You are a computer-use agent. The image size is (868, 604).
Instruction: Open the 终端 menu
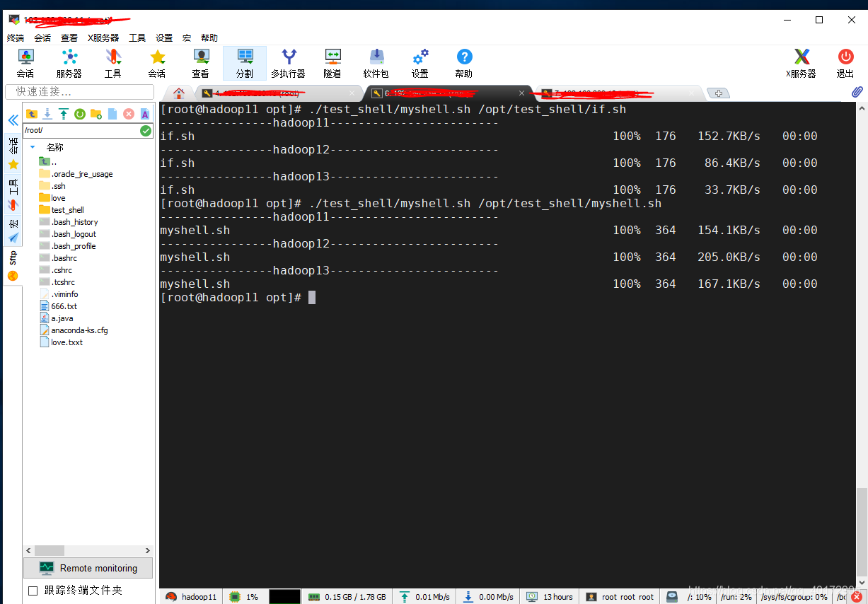pyautogui.click(x=16, y=38)
